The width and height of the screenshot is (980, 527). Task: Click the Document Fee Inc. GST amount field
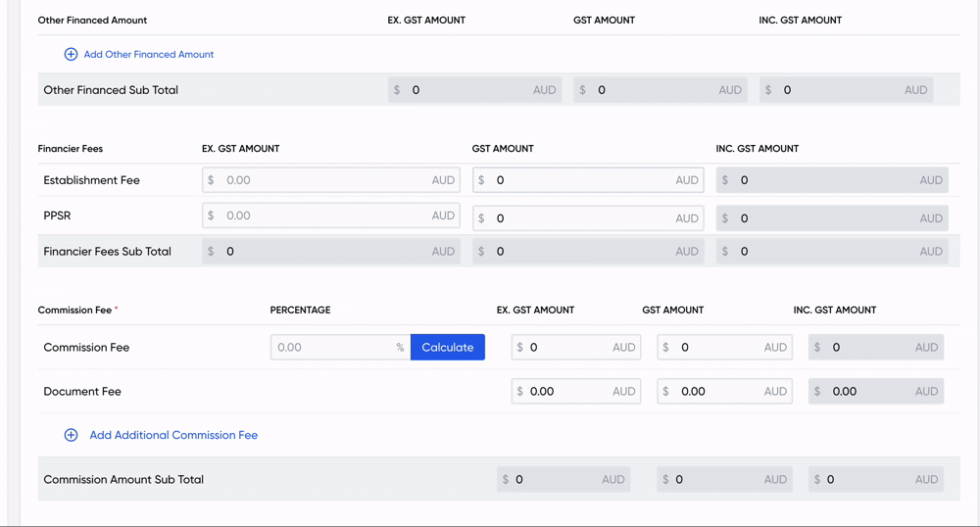pyautogui.click(x=869, y=392)
